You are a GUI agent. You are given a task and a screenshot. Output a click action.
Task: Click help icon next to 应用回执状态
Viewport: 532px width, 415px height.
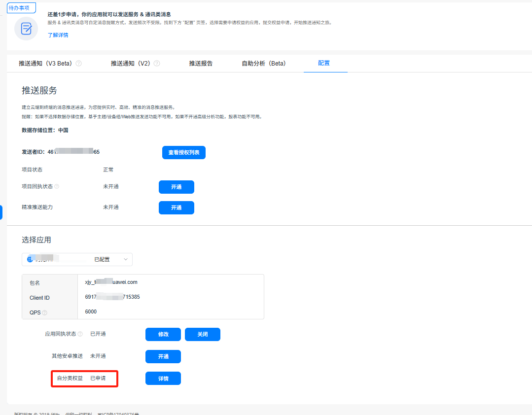80,334
